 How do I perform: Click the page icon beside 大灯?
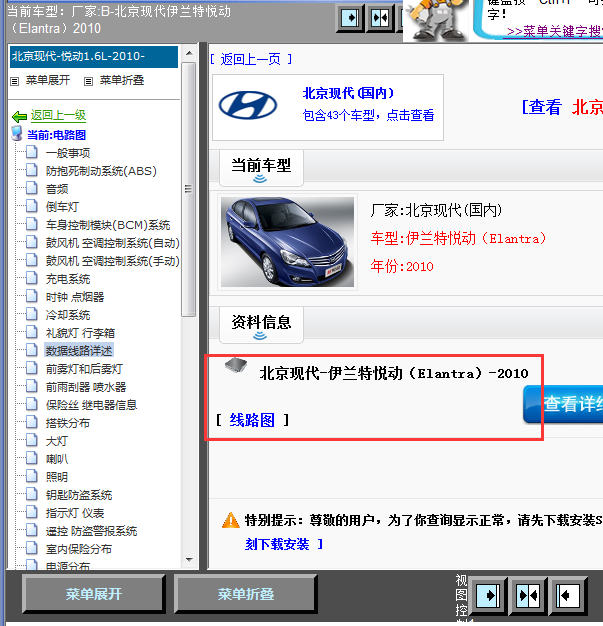point(32,440)
